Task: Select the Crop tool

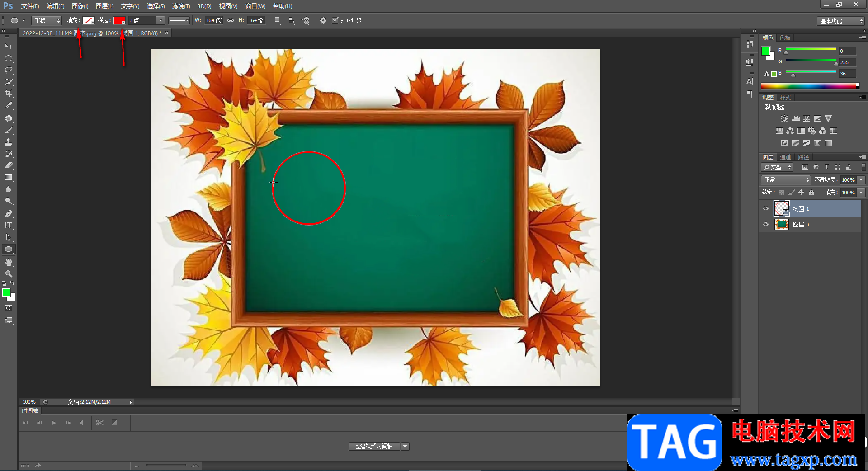Action: [x=9, y=94]
